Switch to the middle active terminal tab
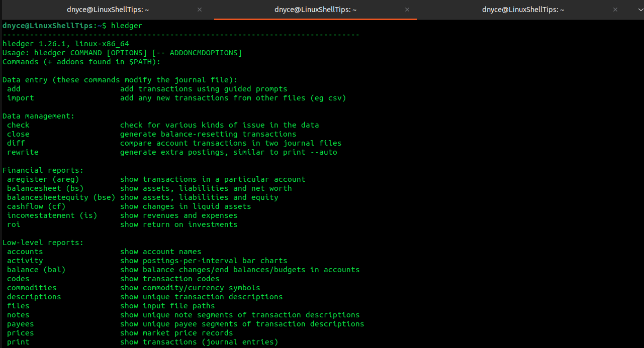 [x=315, y=10]
